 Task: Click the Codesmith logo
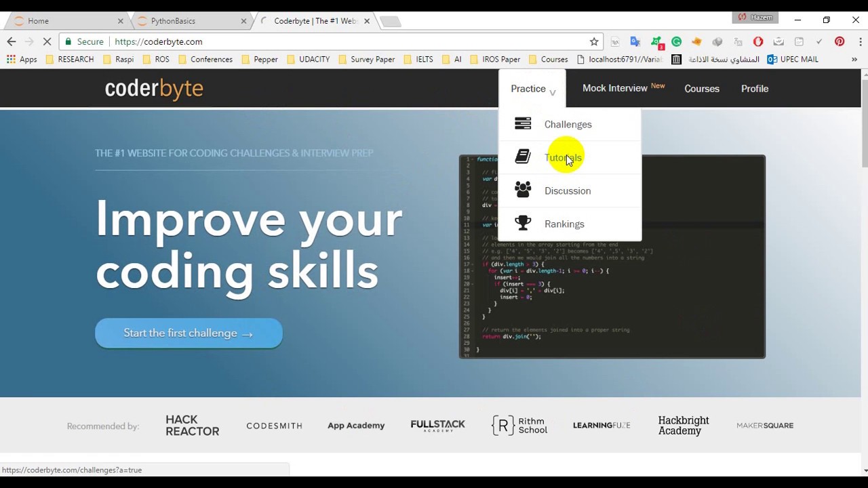274,426
